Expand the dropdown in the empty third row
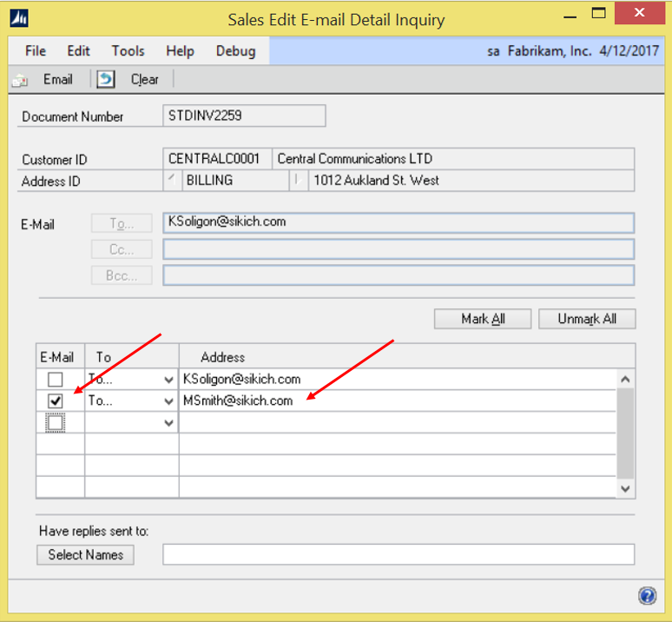The width and height of the screenshot is (672, 622). 168,422
